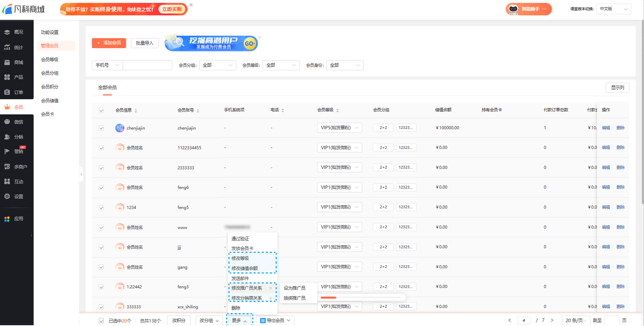Uncheck the feng3 row checkbox
Image resolution: width=644 pixels, height=326 pixels.
pyautogui.click(x=101, y=287)
